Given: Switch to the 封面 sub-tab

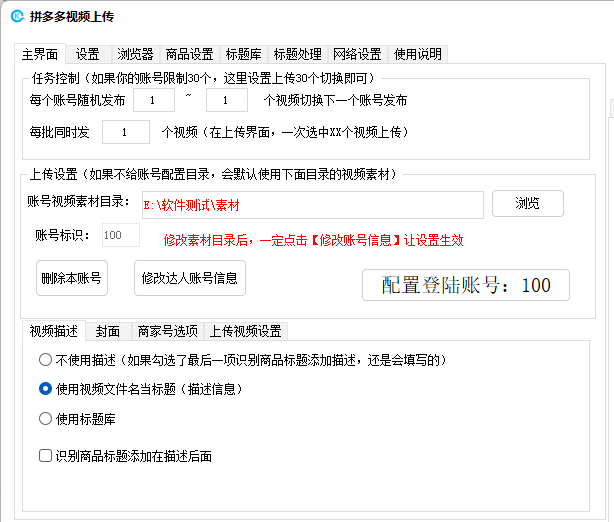Looking at the screenshot, I should point(108,331).
